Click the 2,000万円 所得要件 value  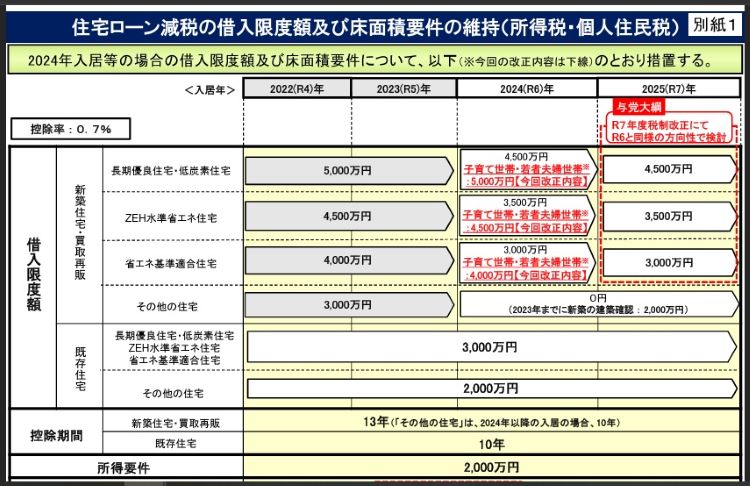492,467
